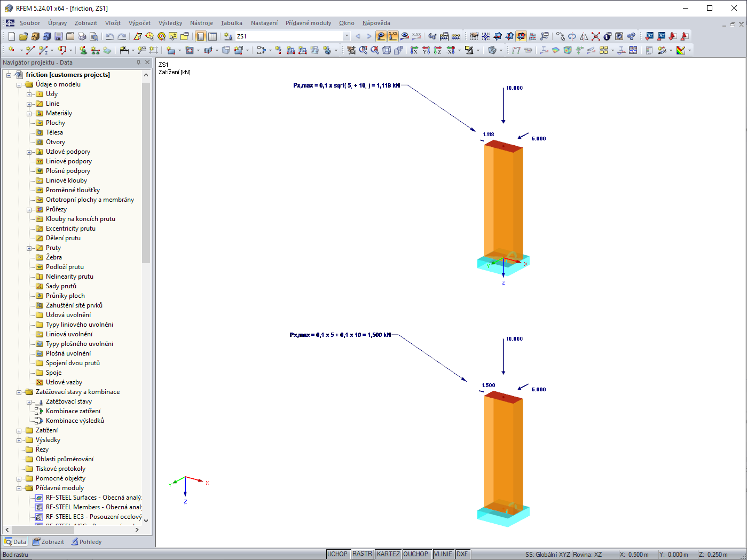
Task: Pin the navigator panel
Action: pyautogui.click(x=138, y=62)
